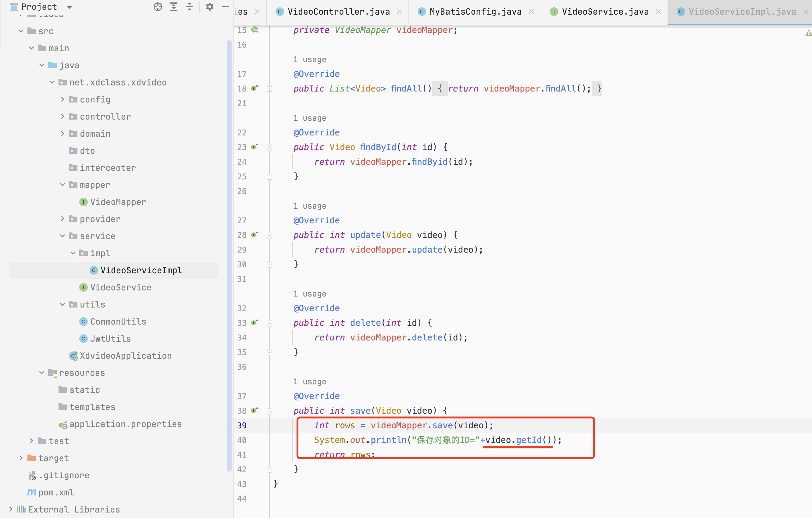Click the warning inspection indicator in editor
Image resolution: width=812 pixels, height=518 pixels.
808,33
